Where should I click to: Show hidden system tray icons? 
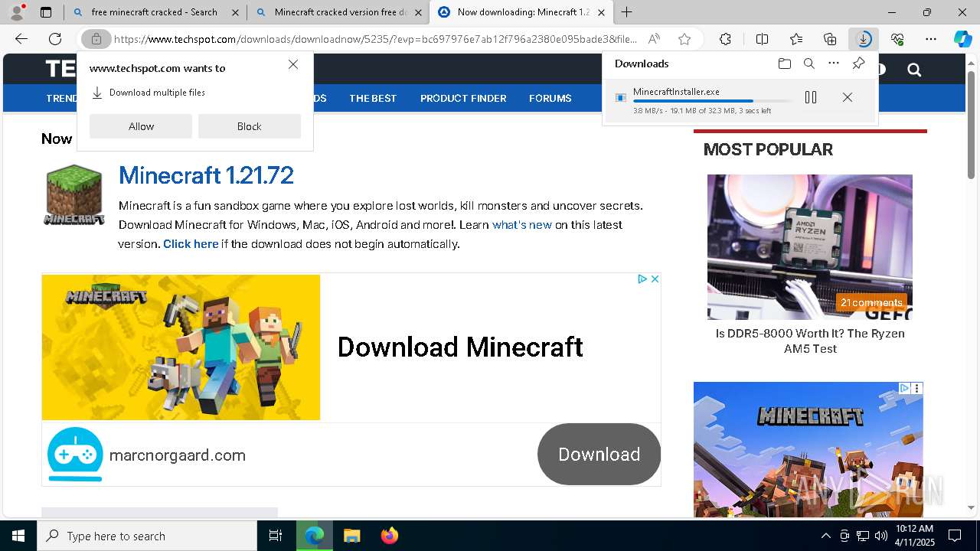(x=825, y=536)
